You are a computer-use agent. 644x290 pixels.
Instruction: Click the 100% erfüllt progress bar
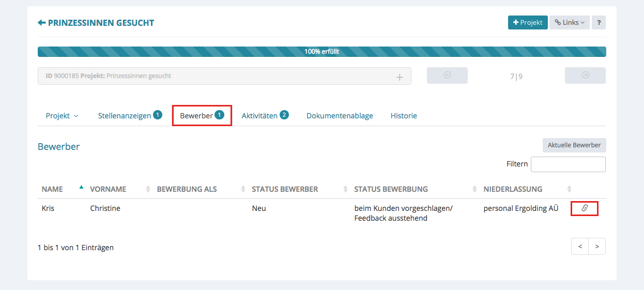click(321, 52)
